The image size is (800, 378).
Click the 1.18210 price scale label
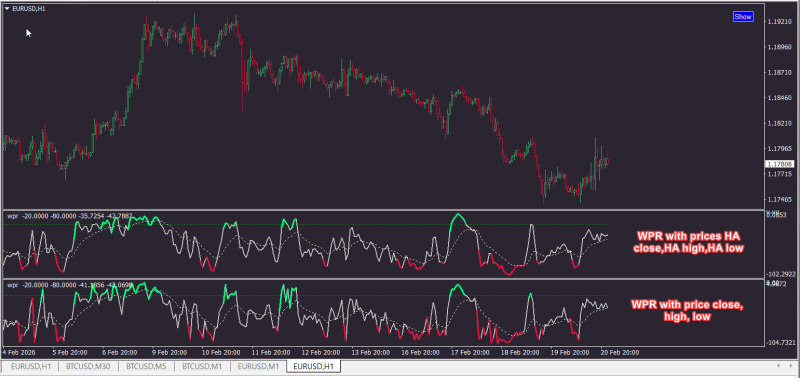pos(780,123)
